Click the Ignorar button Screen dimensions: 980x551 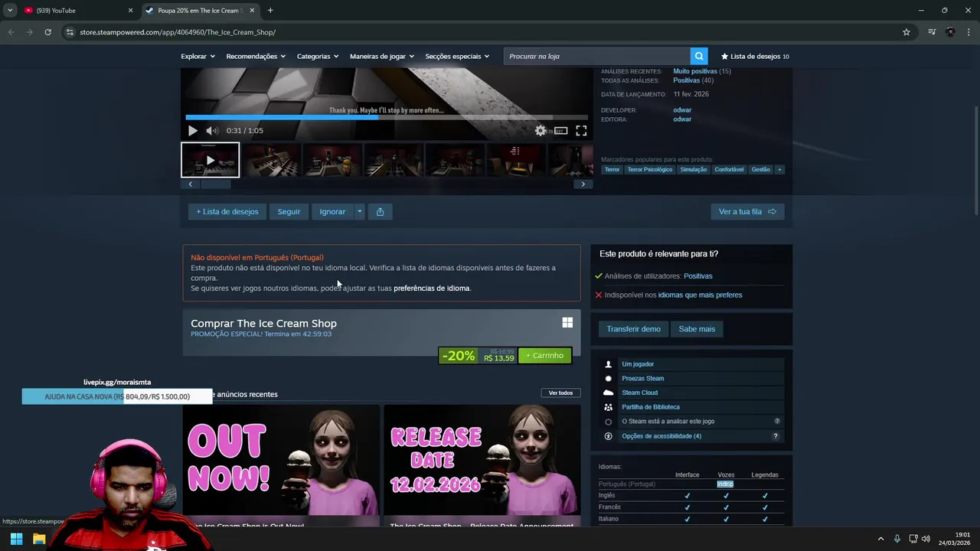[x=332, y=212]
